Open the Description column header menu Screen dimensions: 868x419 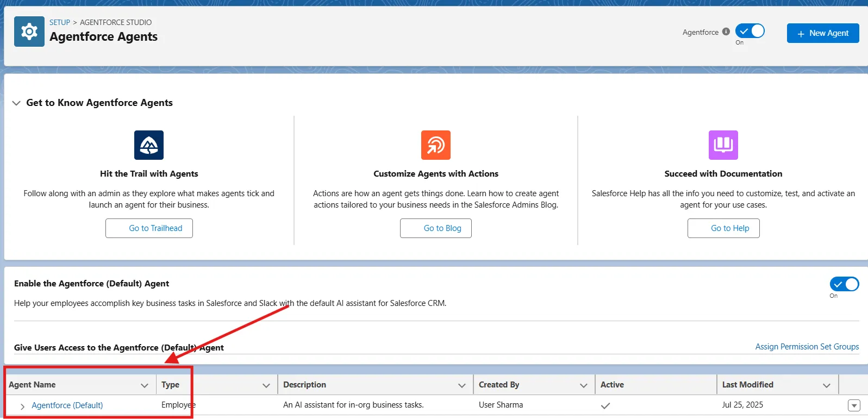pyautogui.click(x=462, y=385)
